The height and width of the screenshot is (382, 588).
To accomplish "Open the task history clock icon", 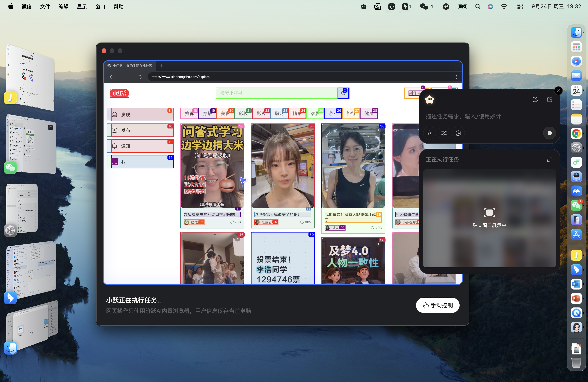I will [458, 133].
